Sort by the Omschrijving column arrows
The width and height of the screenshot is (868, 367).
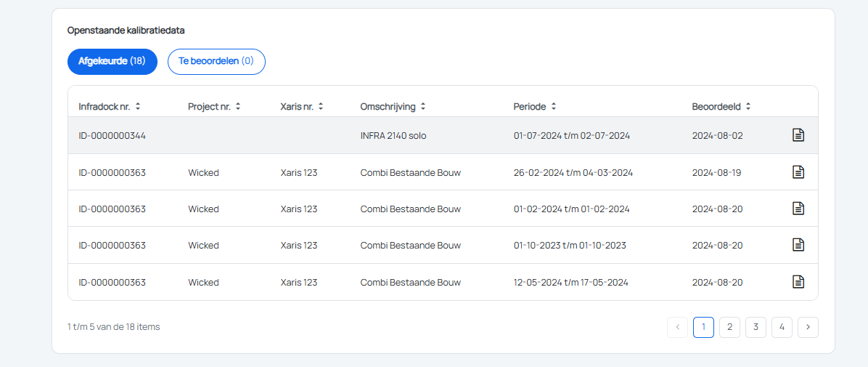[x=423, y=106]
